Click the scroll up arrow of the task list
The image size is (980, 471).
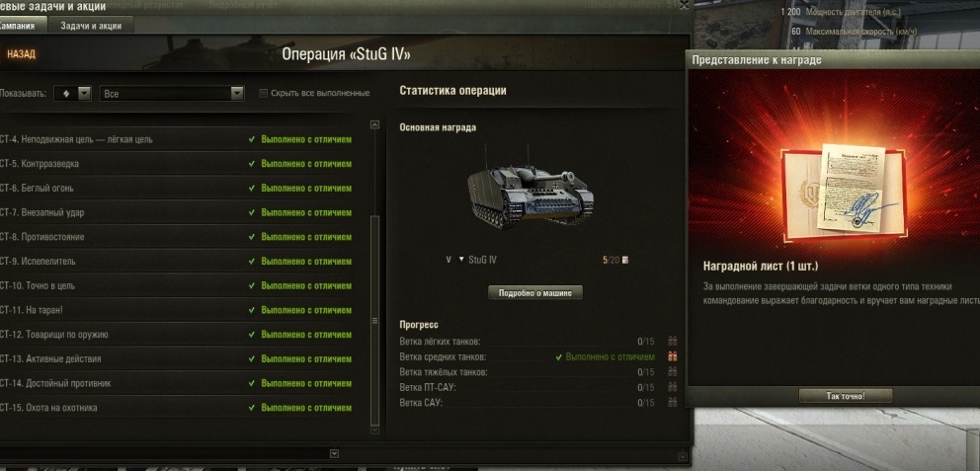pos(374,124)
